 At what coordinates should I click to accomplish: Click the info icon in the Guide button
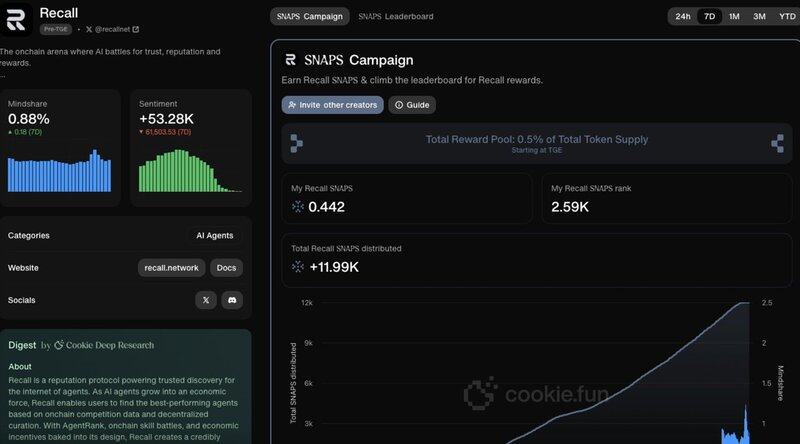click(x=399, y=105)
